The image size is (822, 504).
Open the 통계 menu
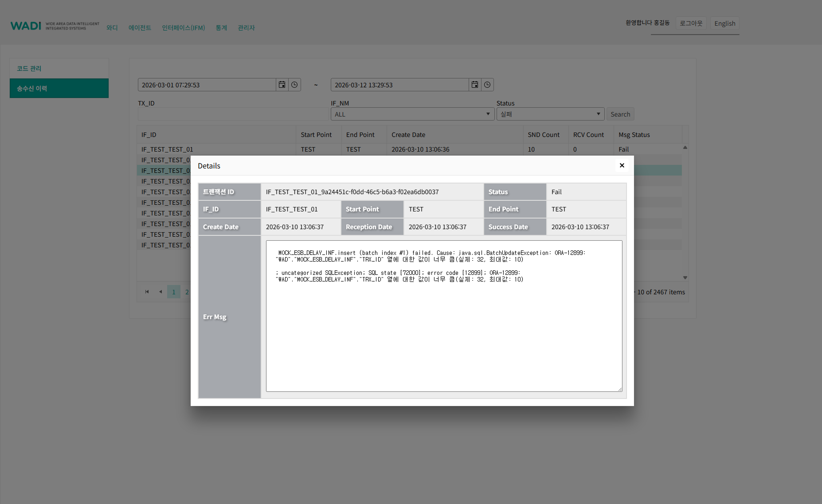pyautogui.click(x=221, y=28)
